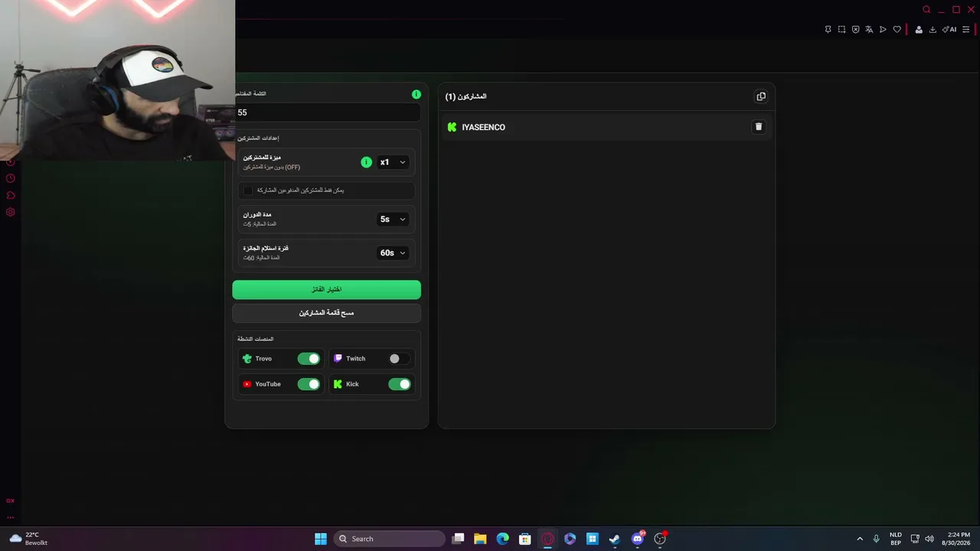
Task: Click the Twitch platform label
Action: tap(355, 359)
